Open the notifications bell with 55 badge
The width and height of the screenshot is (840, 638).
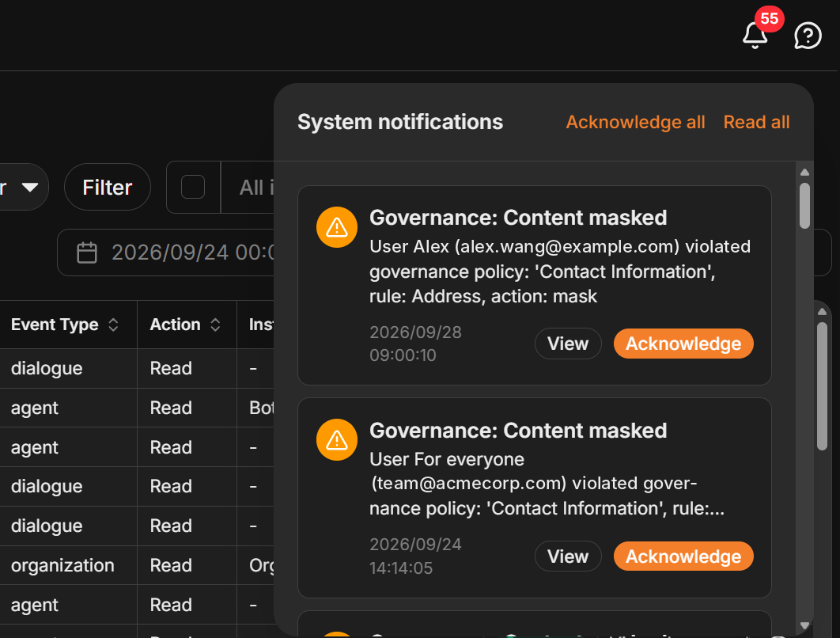pos(755,36)
